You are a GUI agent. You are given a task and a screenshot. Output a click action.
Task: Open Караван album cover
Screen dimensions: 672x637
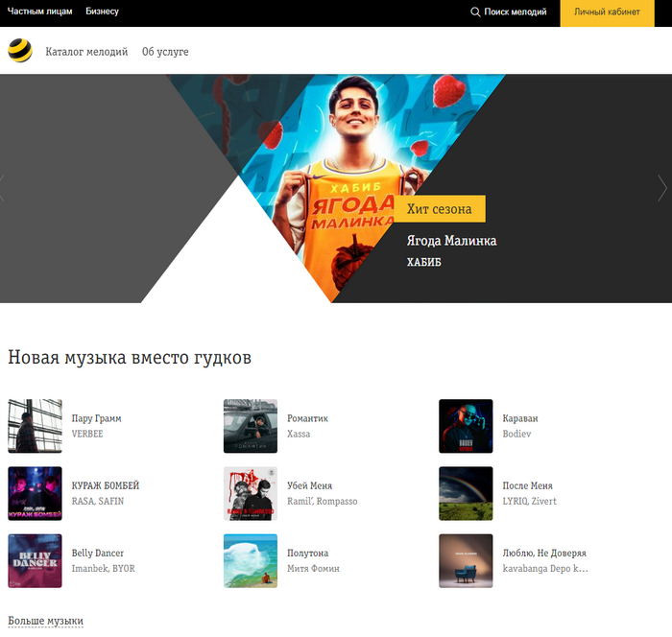[466, 426]
